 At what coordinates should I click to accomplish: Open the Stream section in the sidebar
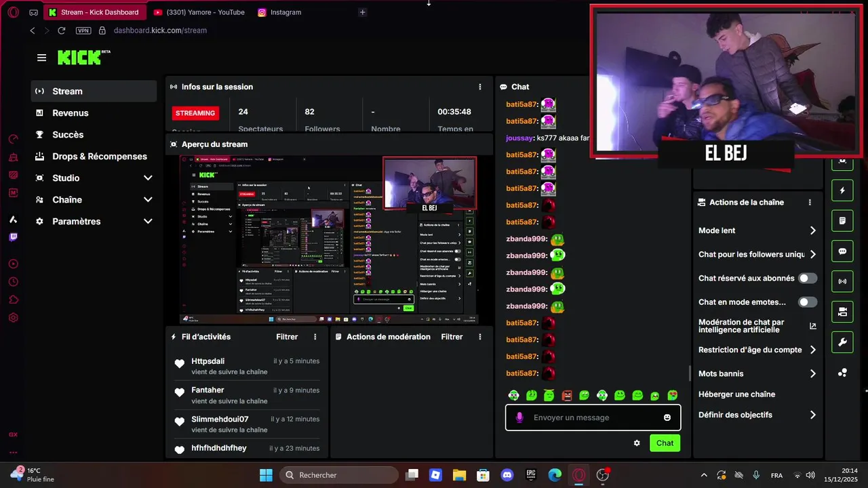(94, 91)
